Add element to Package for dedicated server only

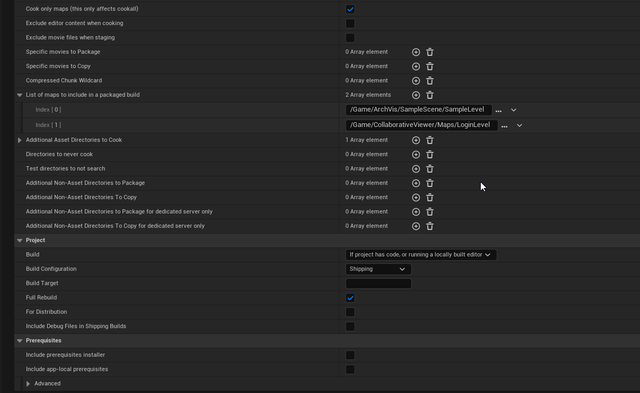[416, 211]
